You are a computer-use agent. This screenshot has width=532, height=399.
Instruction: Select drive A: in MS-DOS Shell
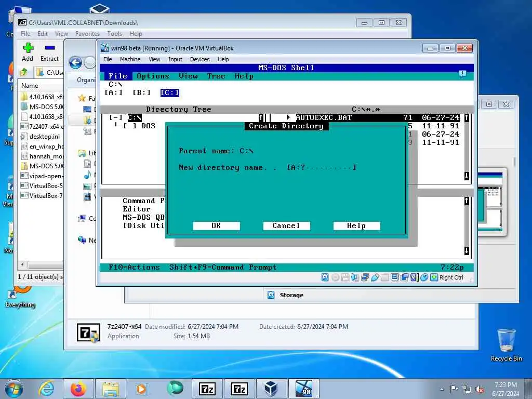(113, 92)
